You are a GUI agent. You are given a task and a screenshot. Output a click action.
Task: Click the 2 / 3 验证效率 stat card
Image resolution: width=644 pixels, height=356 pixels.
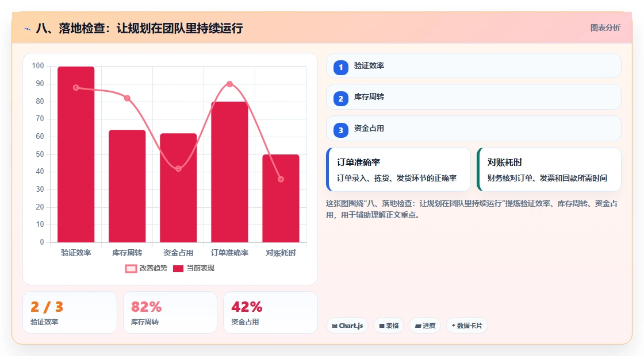pos(70,312)
